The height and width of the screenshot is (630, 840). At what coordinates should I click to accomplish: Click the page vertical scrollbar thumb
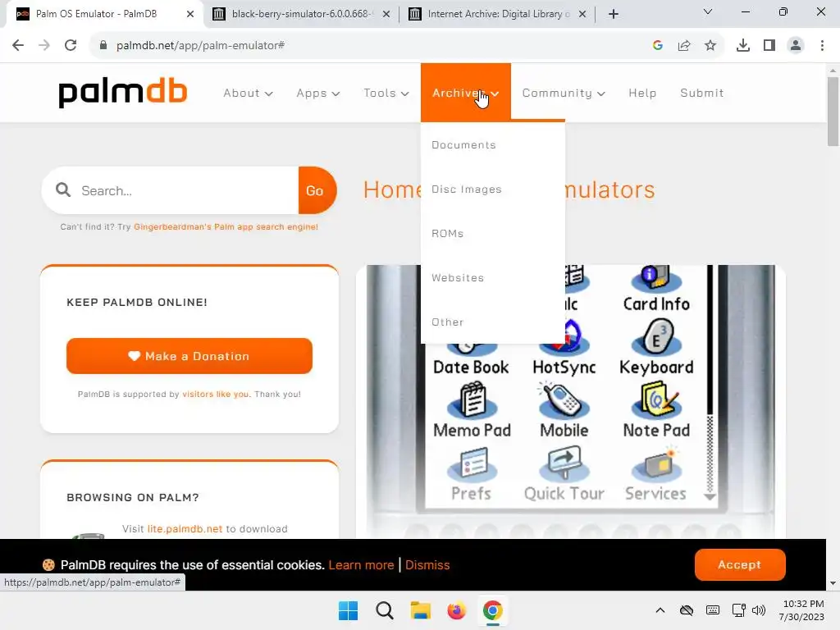click(x=833, y=112)
